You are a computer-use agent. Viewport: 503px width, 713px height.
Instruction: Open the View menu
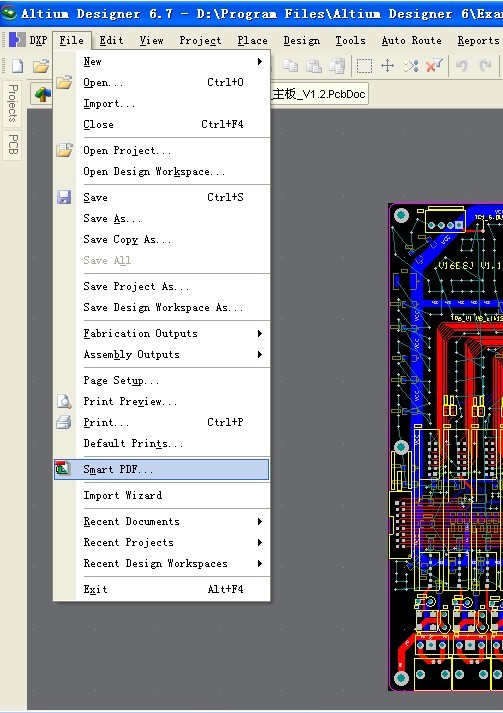point(151,40)
